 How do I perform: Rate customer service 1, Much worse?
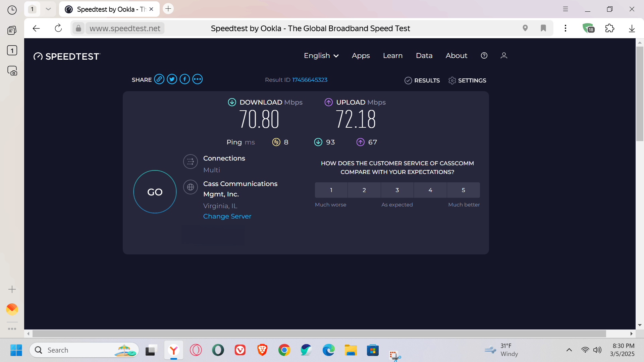[331, 190]
